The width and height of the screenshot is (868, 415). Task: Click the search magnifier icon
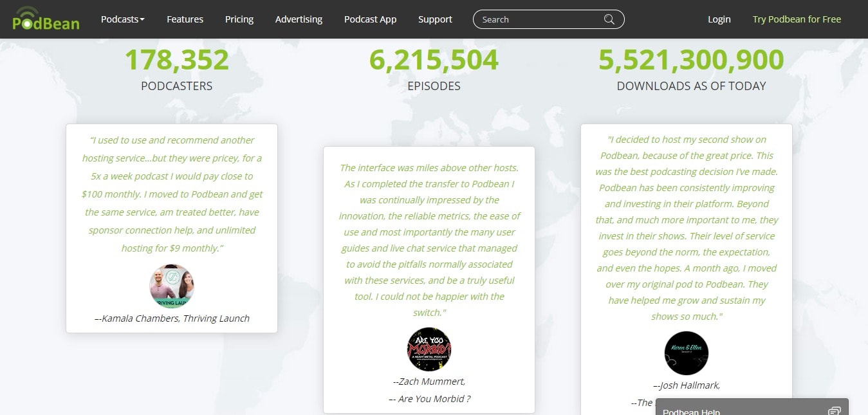point(609,19)
